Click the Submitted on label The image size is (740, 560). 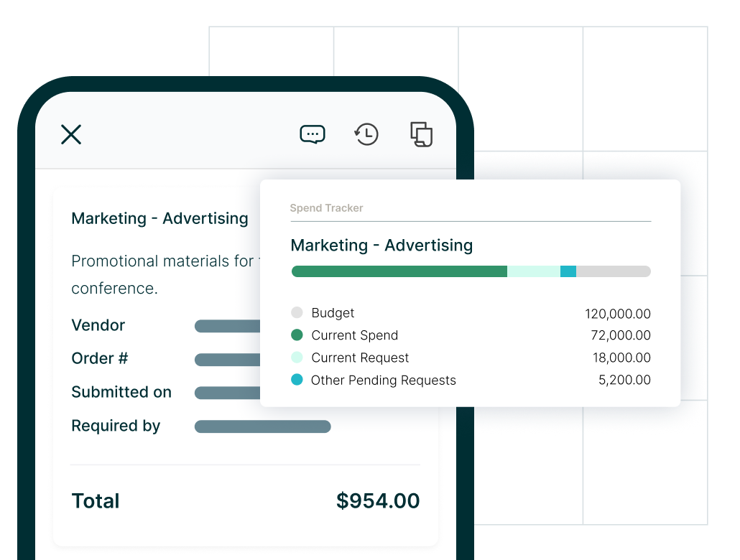click(121, 392)
